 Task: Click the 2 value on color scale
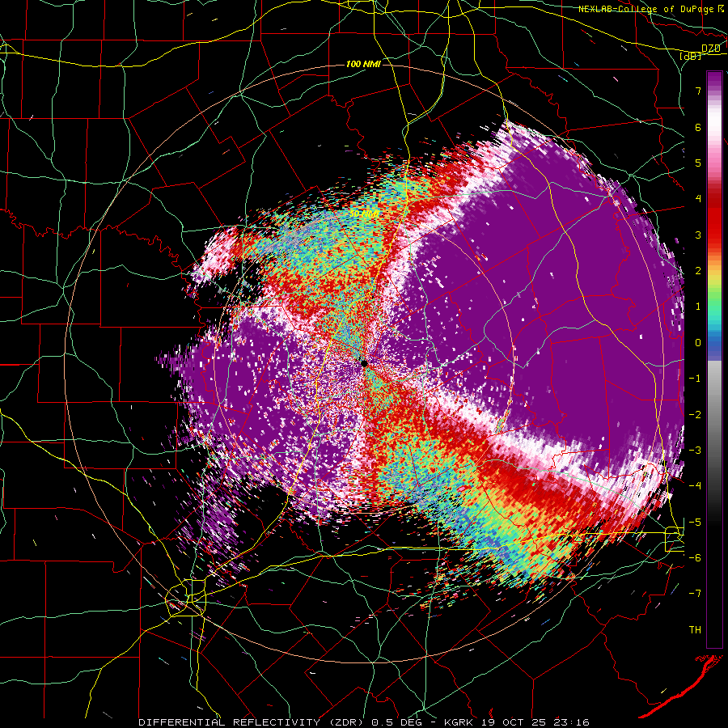click(x=698, y=271)
